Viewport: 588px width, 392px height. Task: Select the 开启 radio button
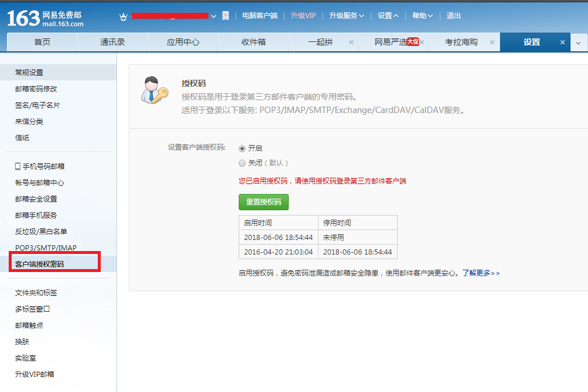point(242,149)
